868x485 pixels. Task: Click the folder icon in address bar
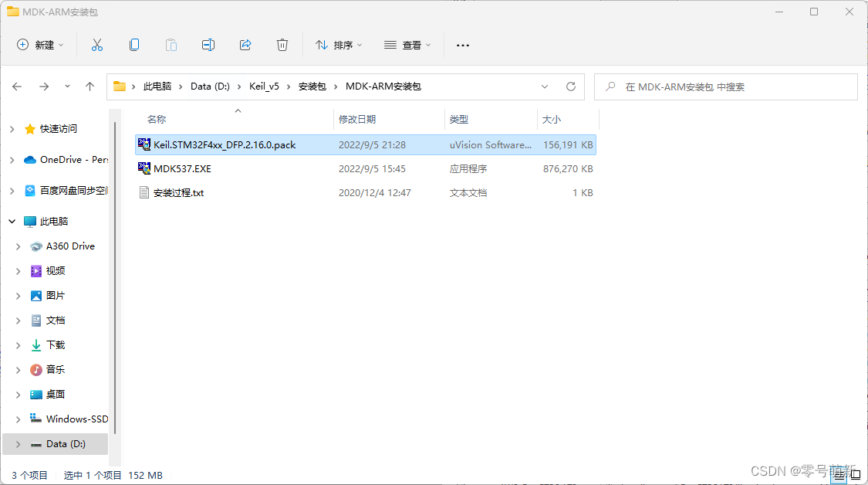[119, 86]
